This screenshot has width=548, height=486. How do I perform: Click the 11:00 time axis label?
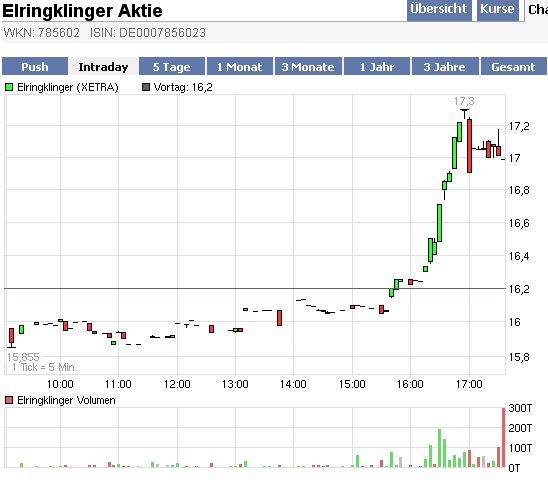118,384
